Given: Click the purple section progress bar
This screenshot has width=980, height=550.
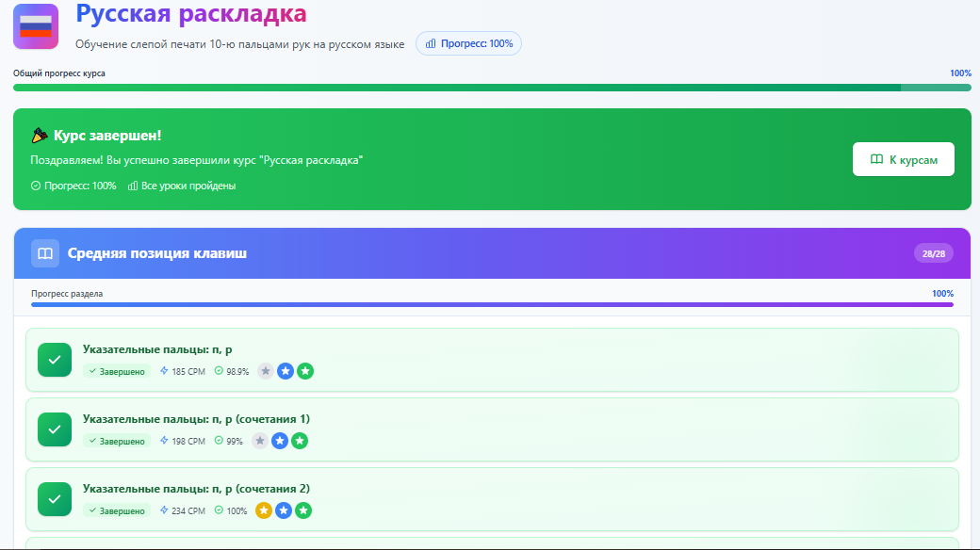Looking at the screenshot, I should tap(490, 304).
